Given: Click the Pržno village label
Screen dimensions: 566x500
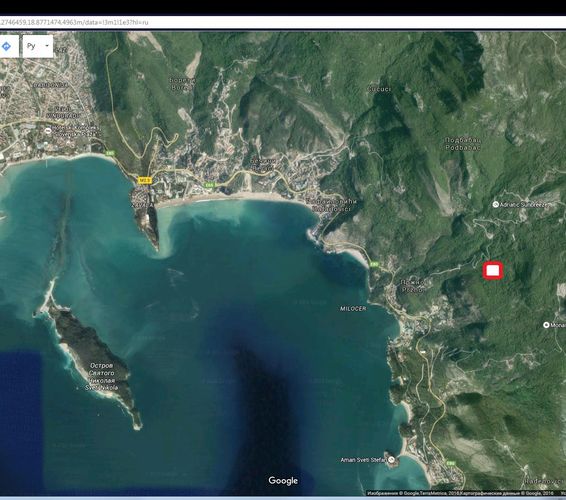Looking at the screenshot, I should pos(413,286).
